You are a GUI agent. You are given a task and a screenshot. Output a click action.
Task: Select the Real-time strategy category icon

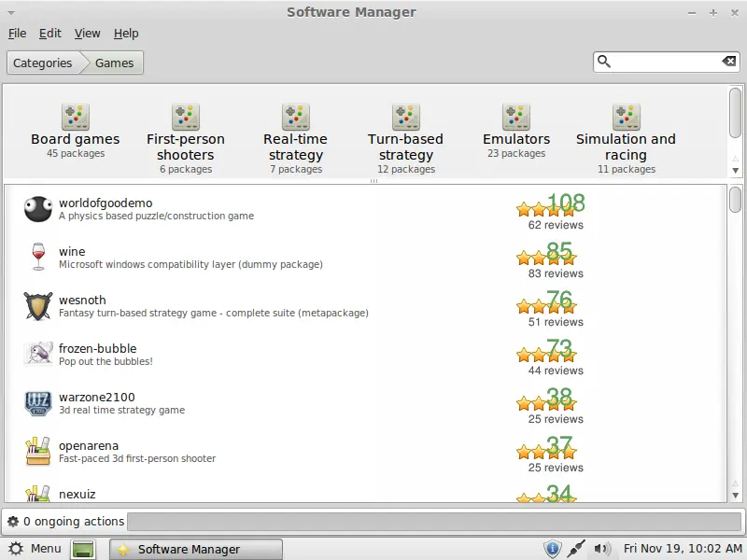[296, 118]
